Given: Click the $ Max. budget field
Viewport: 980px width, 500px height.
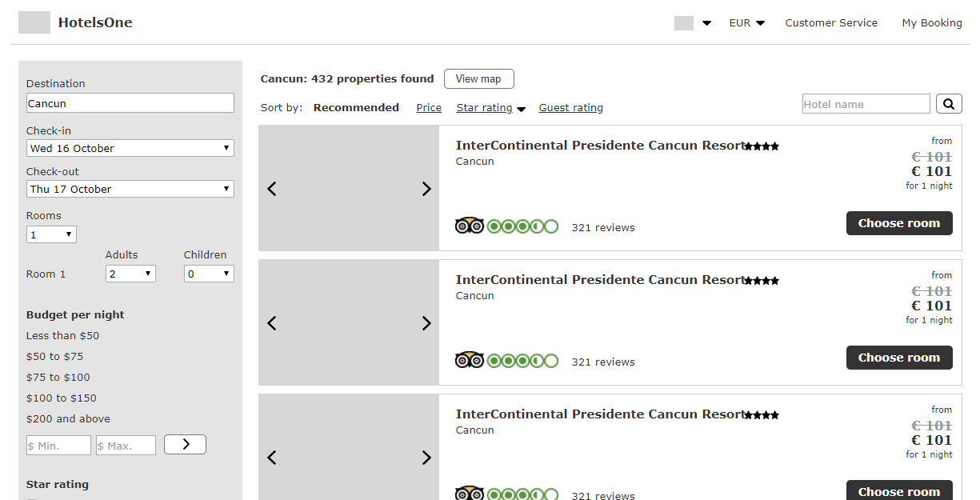Looking at the screenshot, I should 126,446.
